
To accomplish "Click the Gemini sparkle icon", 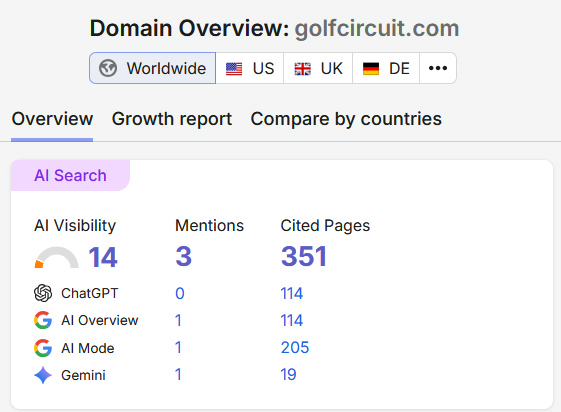I will pyautogui.click(x=43, y=375).
